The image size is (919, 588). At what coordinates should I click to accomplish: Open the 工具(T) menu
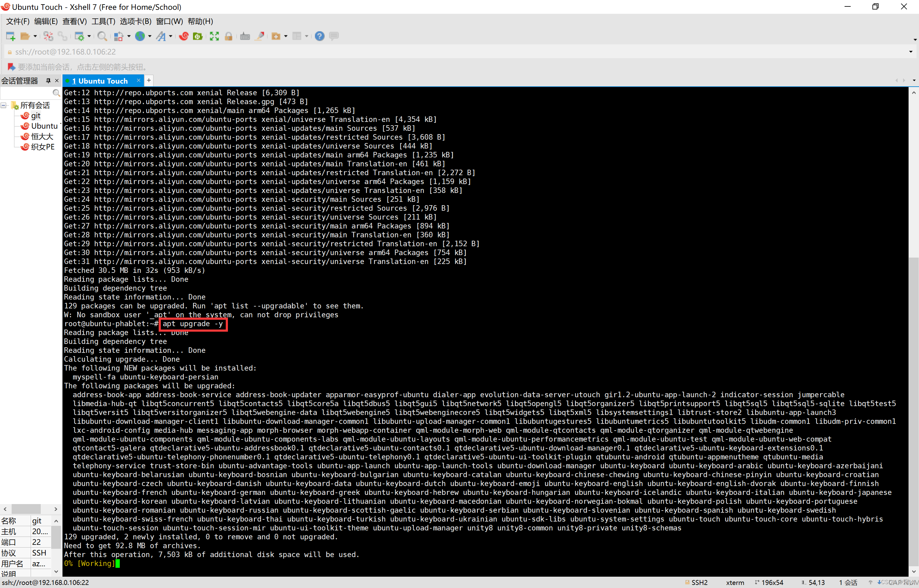pos(103,21)
